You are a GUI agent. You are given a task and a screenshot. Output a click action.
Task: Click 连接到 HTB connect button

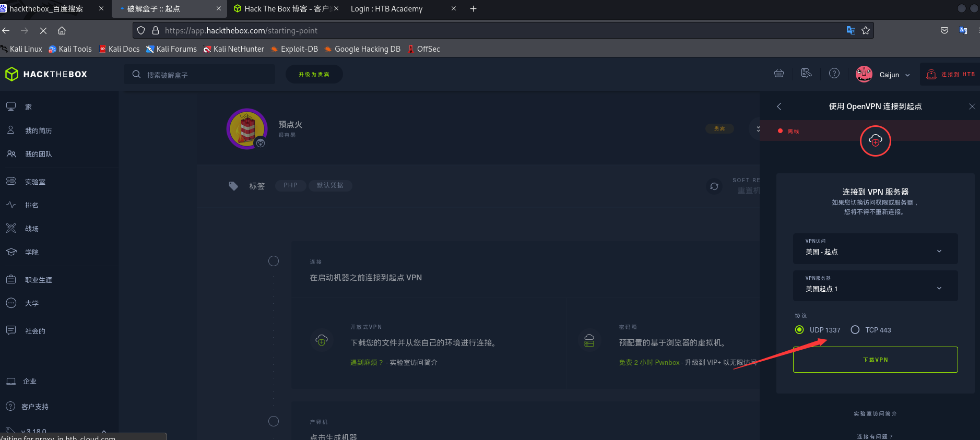(950, 74)
